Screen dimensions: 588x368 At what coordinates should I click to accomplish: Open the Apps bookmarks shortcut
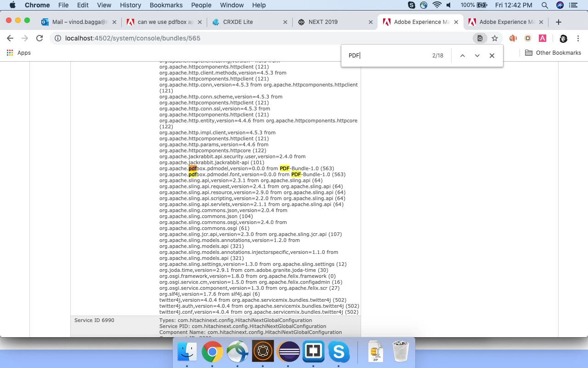[19, 53]
